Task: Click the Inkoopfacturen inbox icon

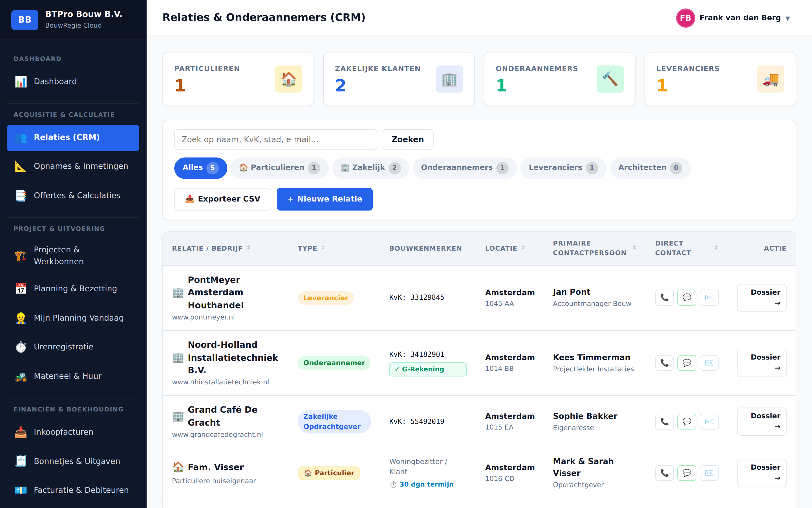Action: pos(21,432)
